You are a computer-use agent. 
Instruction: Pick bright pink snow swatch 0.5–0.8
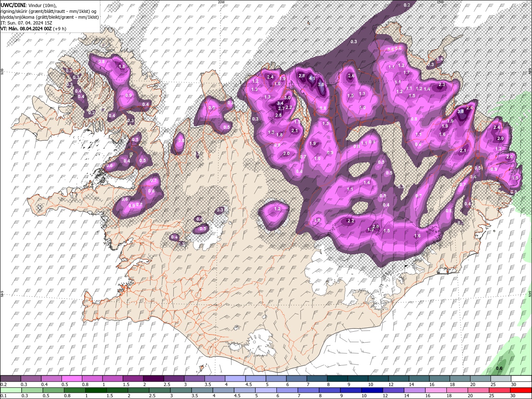pos(72,379)
